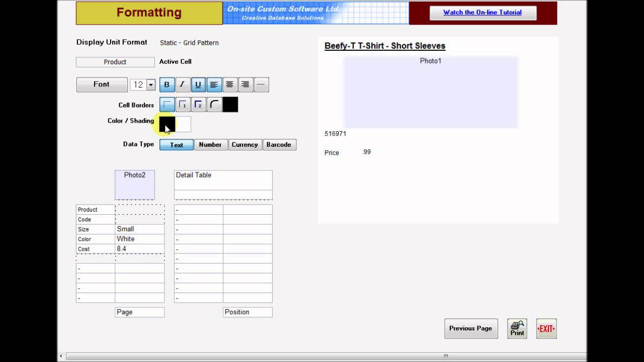Select the Photo2 cell

pos(135,185)
